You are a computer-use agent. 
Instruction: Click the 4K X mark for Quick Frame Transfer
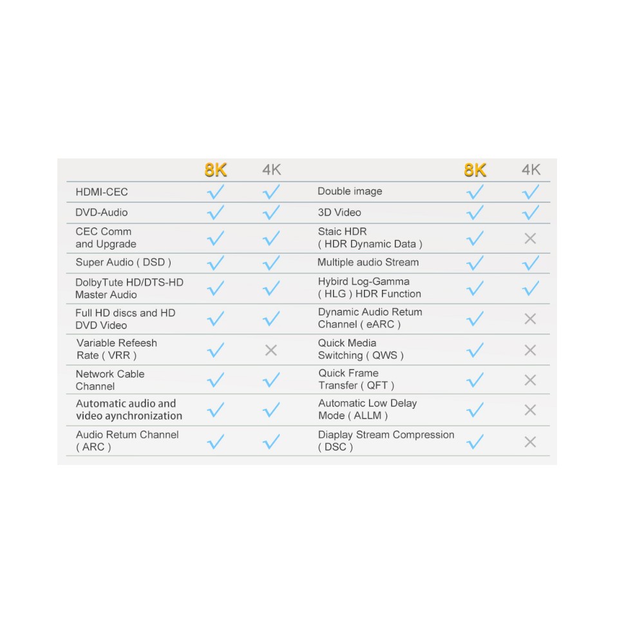click(530, 380)
